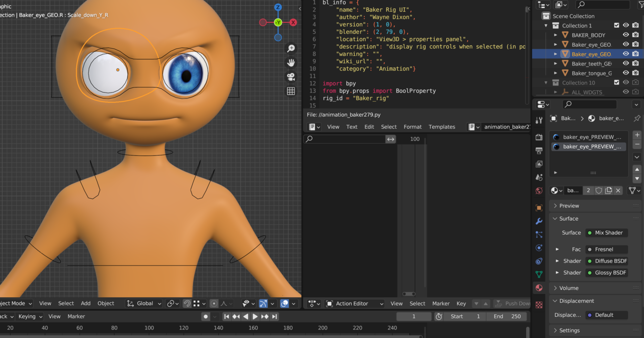Click the Fresnel Fac button

(x=607, y=249)
